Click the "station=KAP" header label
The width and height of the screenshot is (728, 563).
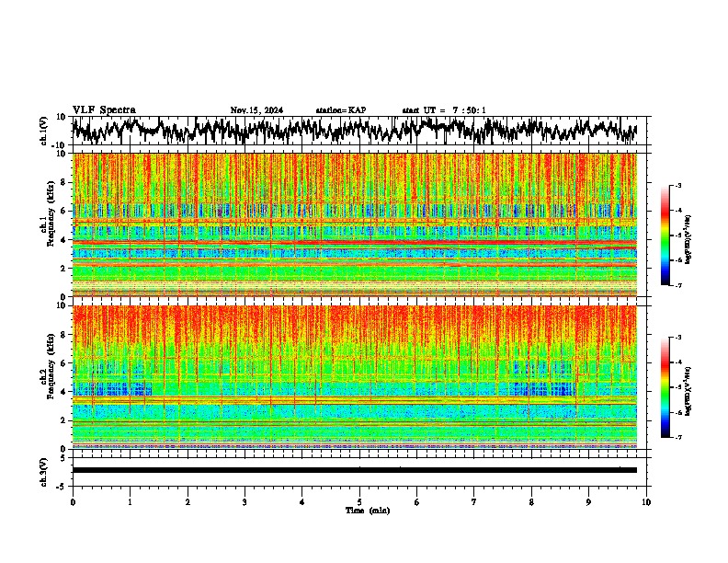341,110
